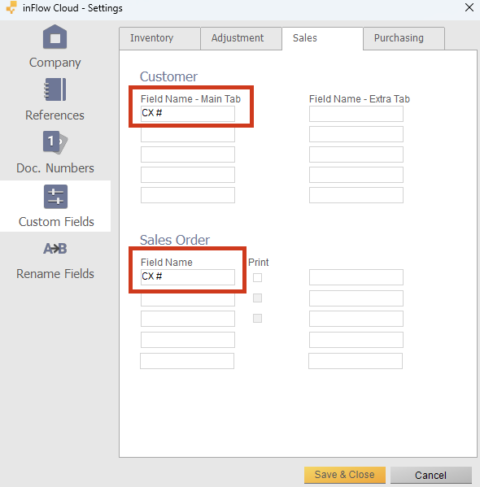Click the Field Name - Extra Tab label
Viewport: 480px width, 487px height.
point(359,99)
